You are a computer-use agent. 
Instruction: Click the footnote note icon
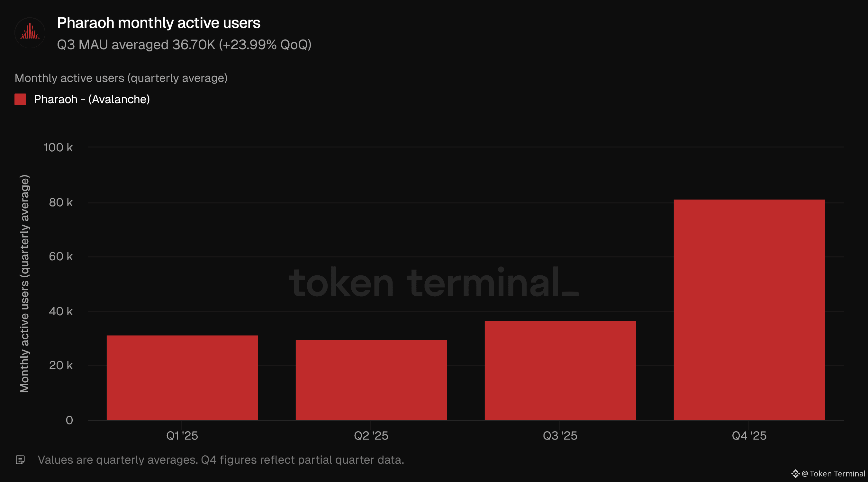pyautogui.click(x=20, y=460)
